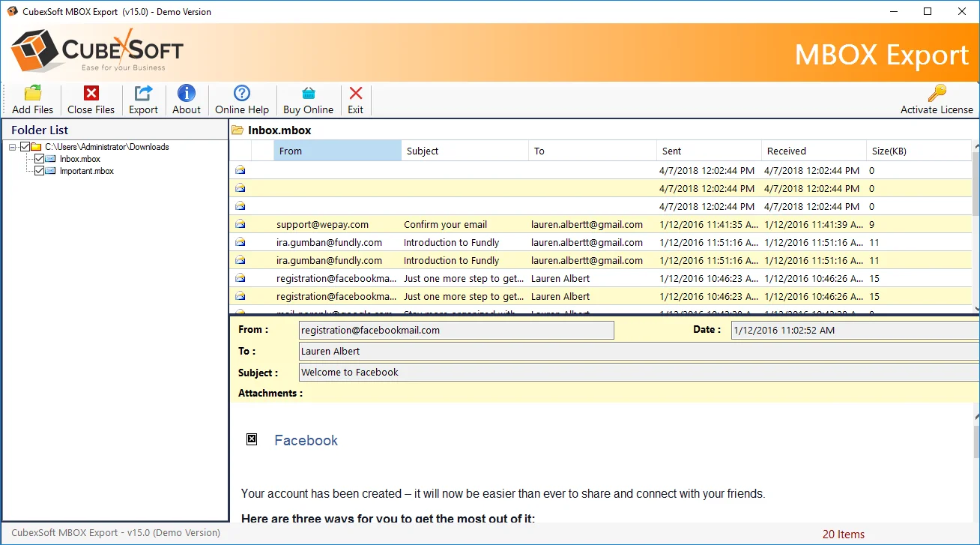Select the 'Confirm your email' subject

tap(445, 224)
